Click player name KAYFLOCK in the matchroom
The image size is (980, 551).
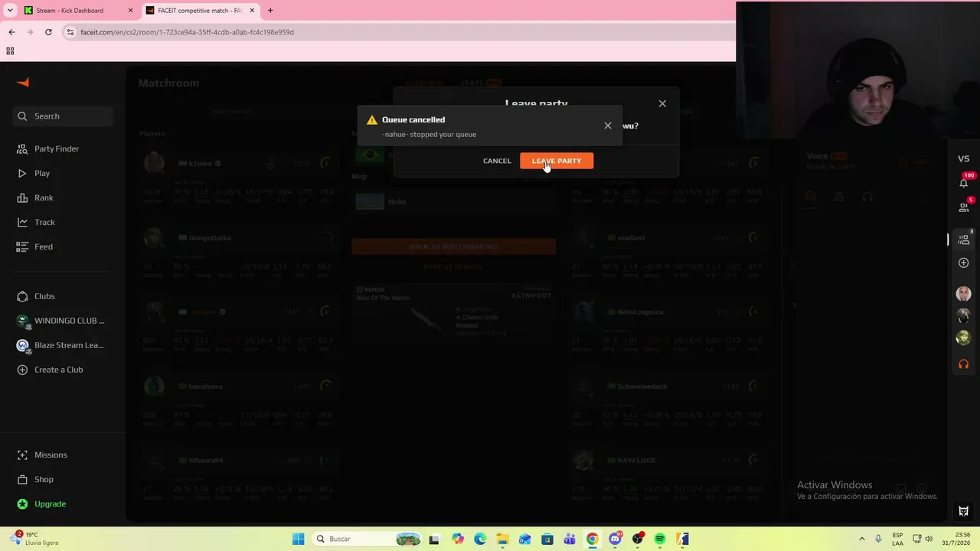tap(636, 461)
